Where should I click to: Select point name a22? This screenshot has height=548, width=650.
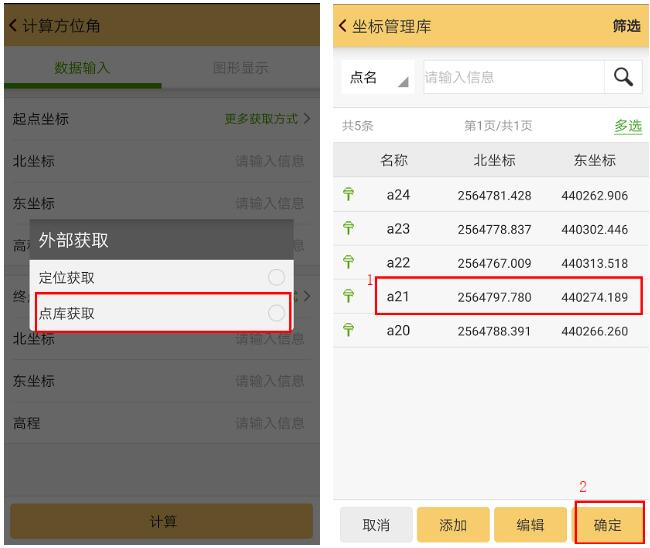click(x=398, y=262)
